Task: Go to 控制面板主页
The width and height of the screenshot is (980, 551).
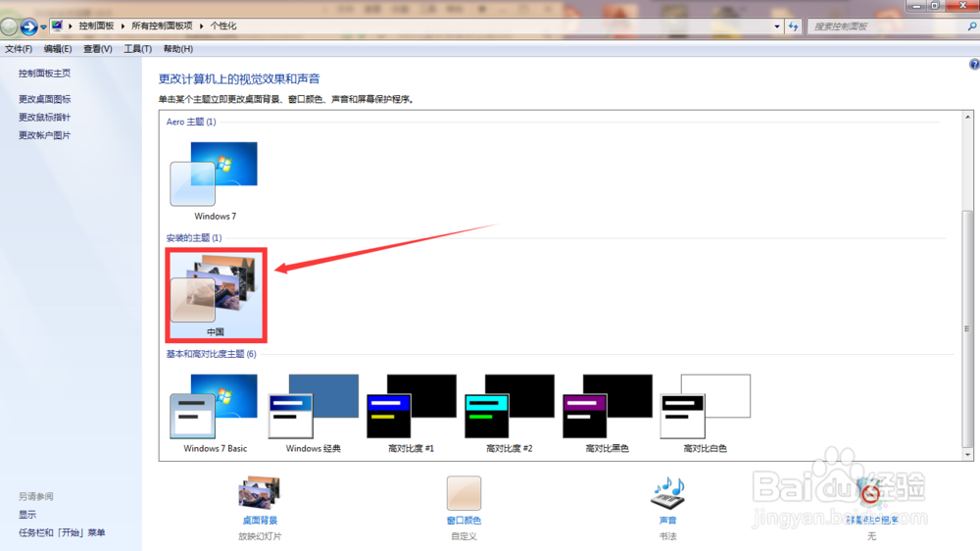Action: (x=44, y=74)
